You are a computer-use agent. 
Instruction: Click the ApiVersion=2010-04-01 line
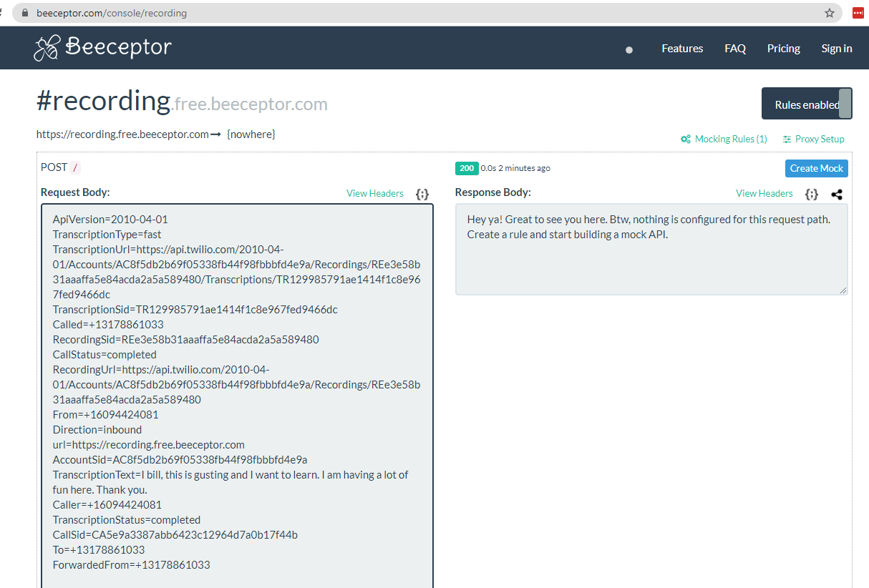tap(110, 219)
